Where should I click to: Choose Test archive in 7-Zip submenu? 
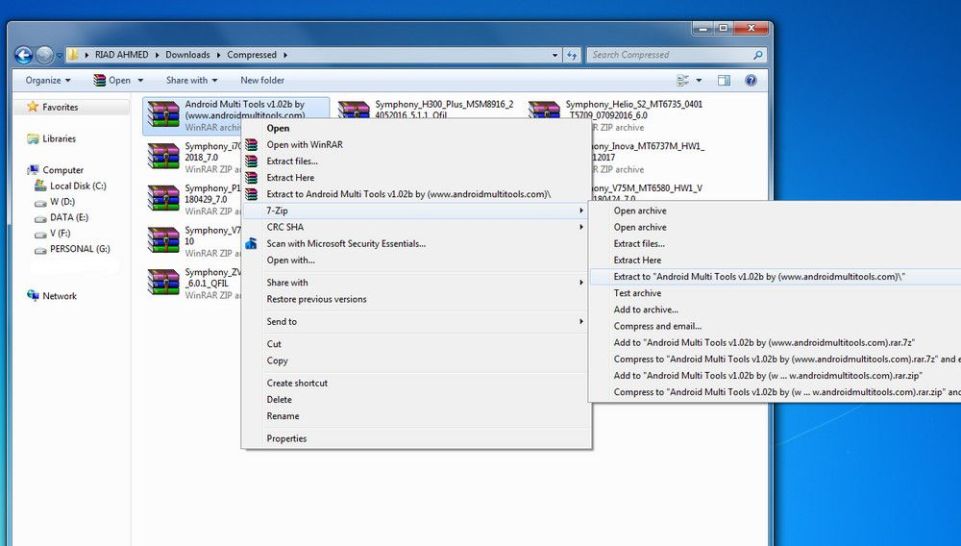[775, 294]
